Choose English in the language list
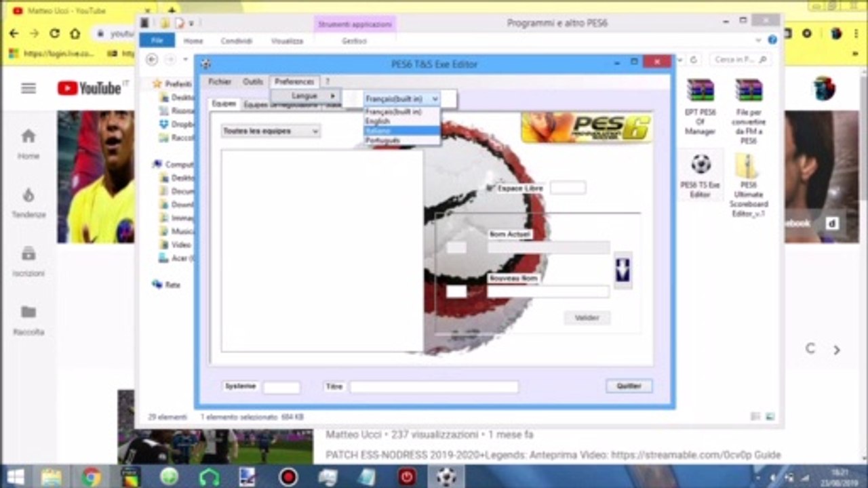This screenshot has width=868, height=488. (x=402, y=121)
